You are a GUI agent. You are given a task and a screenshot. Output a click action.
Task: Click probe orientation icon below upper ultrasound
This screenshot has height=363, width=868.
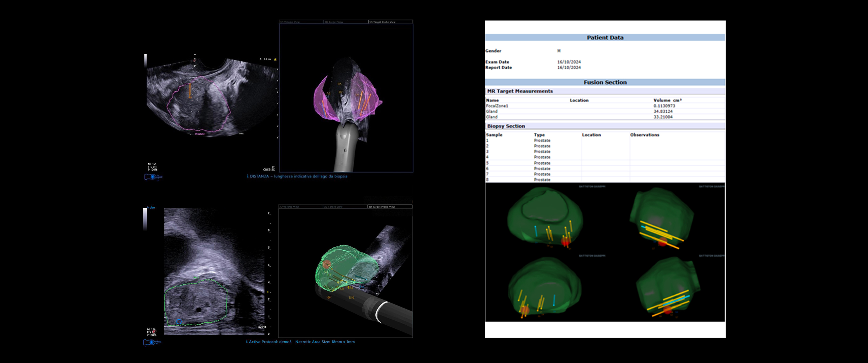[153, 177]
